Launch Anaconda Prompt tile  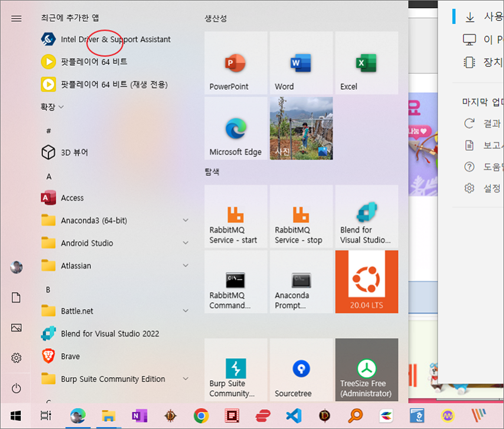click(x=301, y=281)
